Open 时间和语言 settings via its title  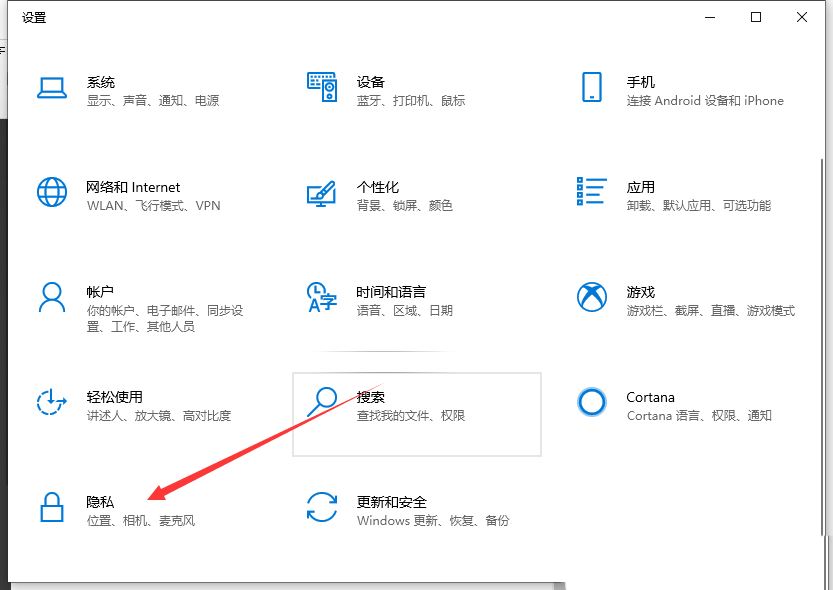point(391,292)
